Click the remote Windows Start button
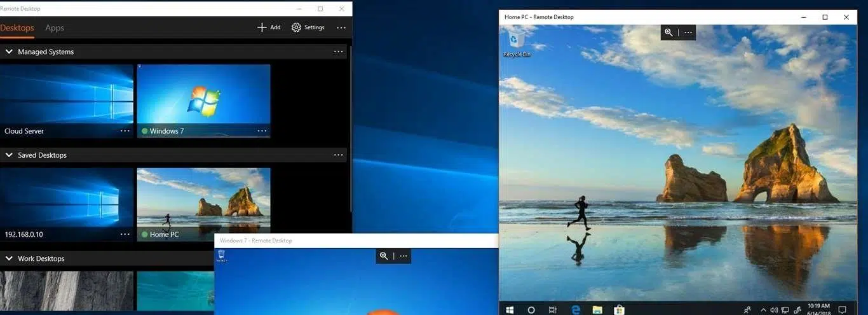 [510, 310]
